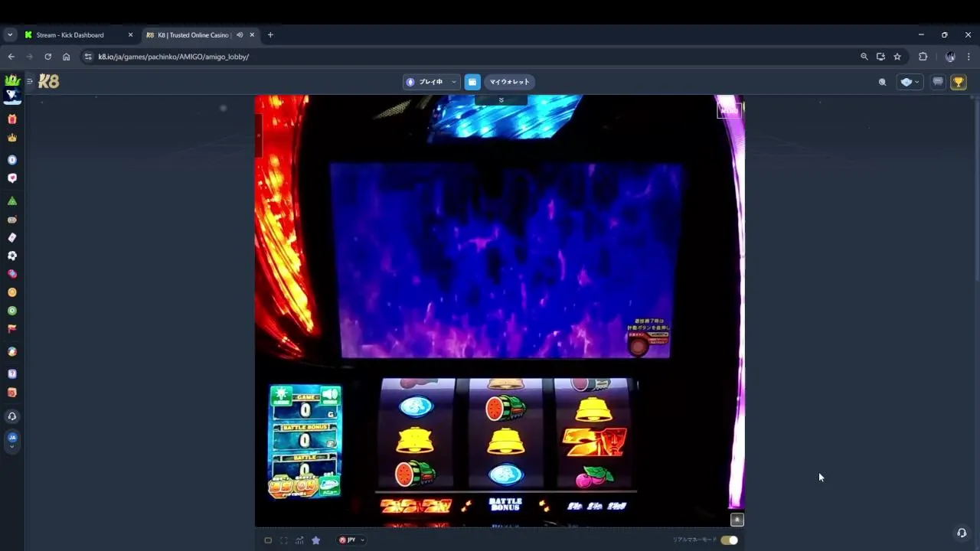Open the orange coin icon in sidebar

(x=12, y=292)
